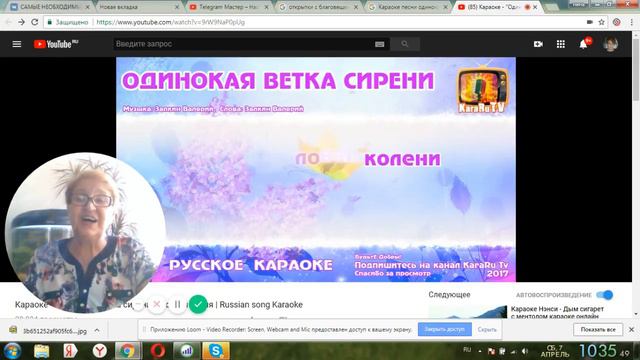
Task: Click the Loom webcam bubble
Action: 85,233
